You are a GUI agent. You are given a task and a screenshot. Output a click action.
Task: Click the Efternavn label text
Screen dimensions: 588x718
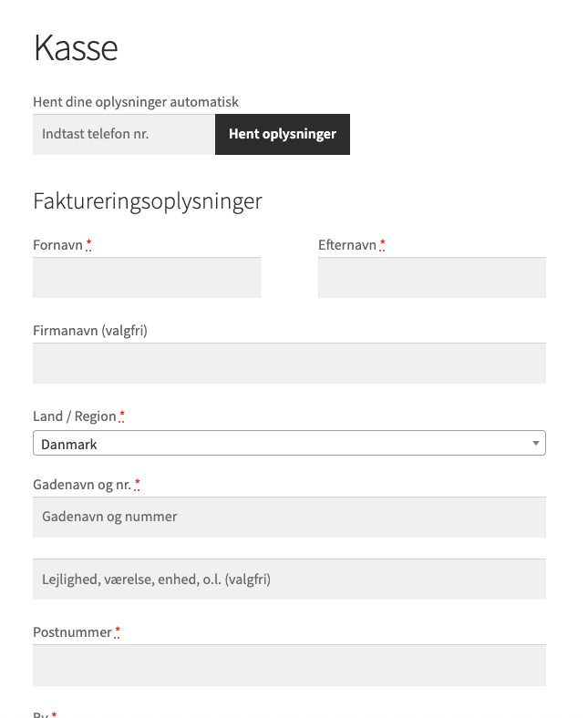[x=347, y=245]
